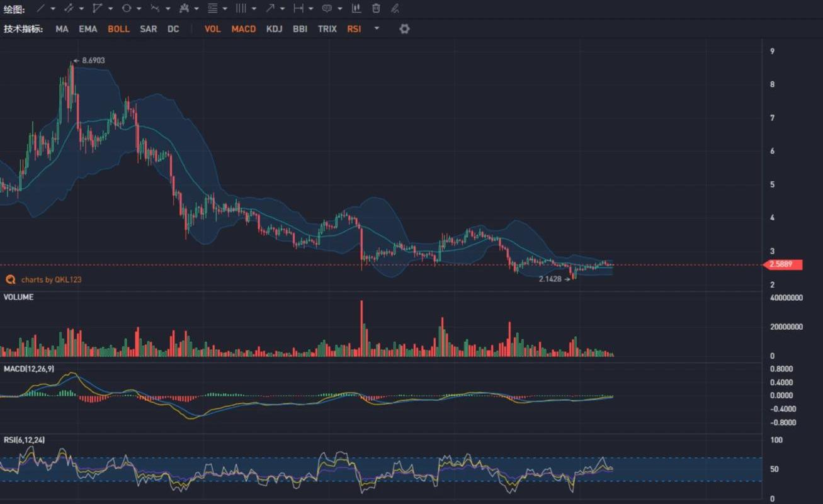Open more indicators dropdown after RSI
The image size is (823, 504).
point(377,28)
